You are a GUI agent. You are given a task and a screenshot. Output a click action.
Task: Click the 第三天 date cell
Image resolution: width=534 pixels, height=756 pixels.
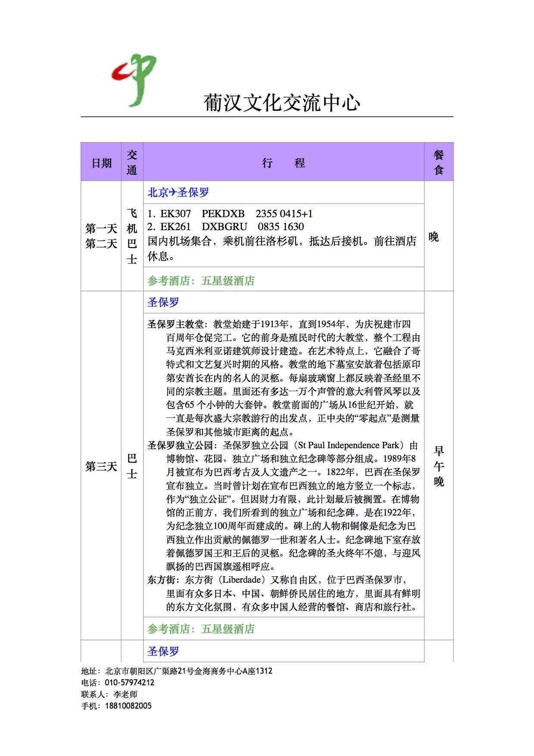tap(101, 466)
